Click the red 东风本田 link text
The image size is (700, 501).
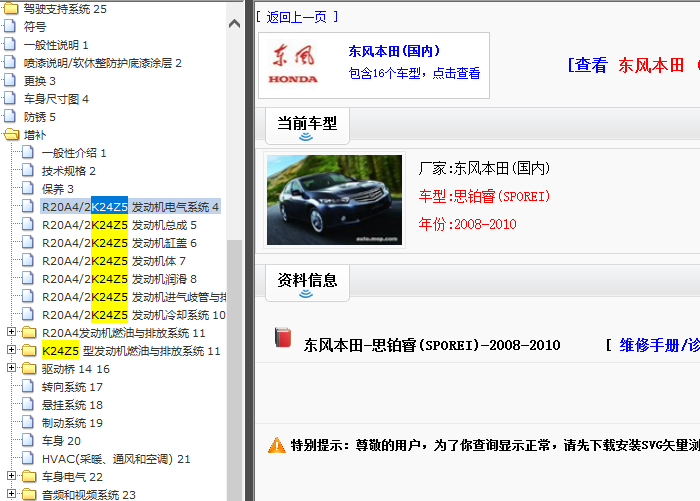point(651,65)
